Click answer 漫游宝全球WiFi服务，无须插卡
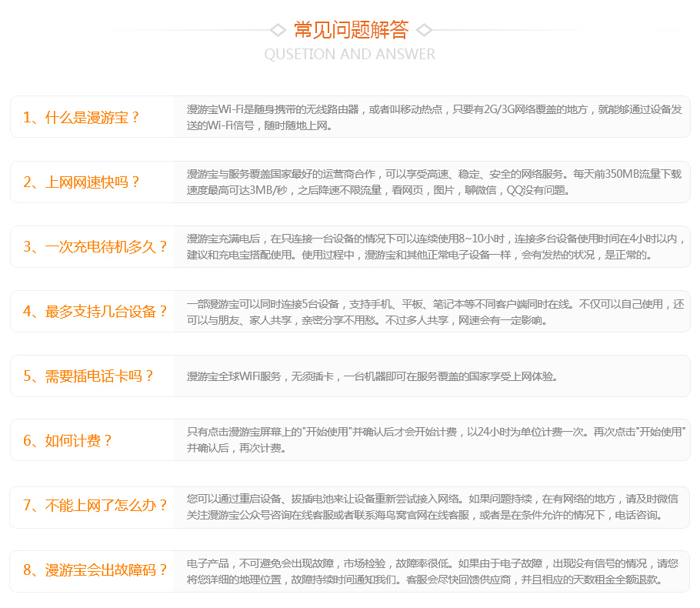The height and width of the screenshot is (608, 700). click(372, 376)
